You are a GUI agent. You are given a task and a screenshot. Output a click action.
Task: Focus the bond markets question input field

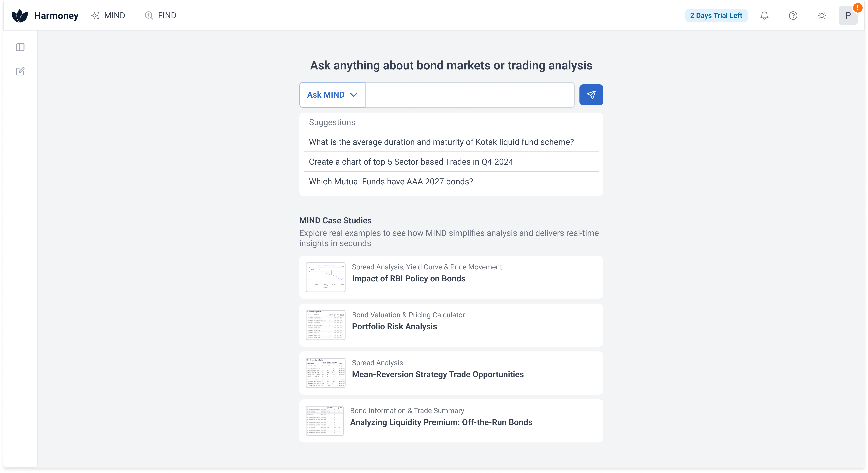point(470,95)
